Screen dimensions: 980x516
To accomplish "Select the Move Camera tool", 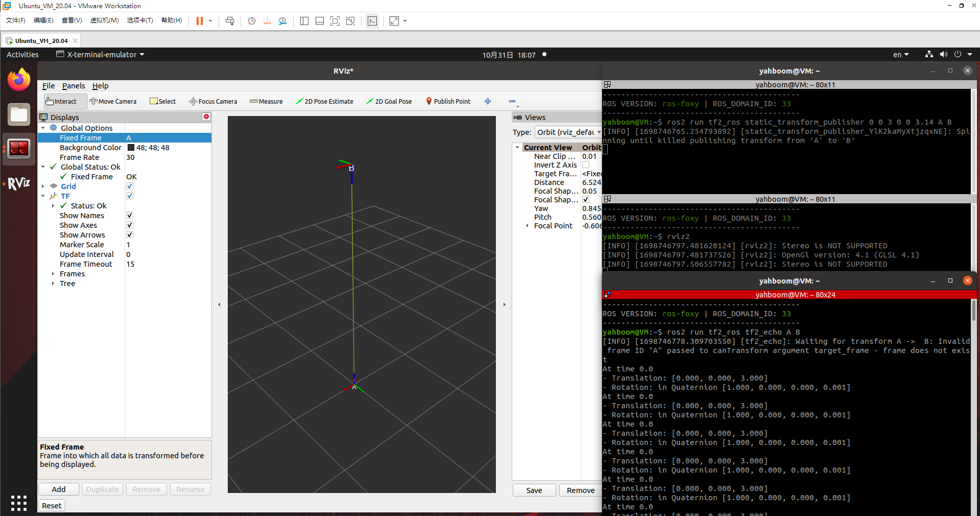I will pos(113,101).
